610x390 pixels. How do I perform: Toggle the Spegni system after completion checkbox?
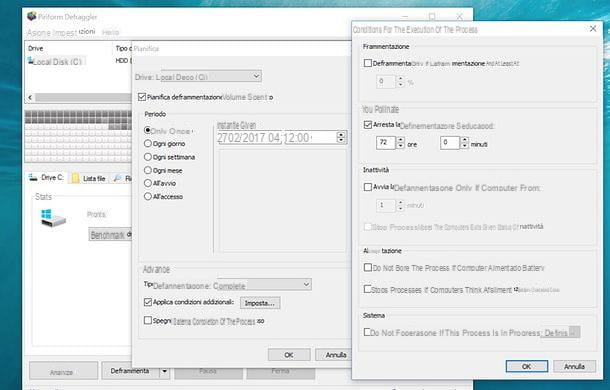(147, 320)
